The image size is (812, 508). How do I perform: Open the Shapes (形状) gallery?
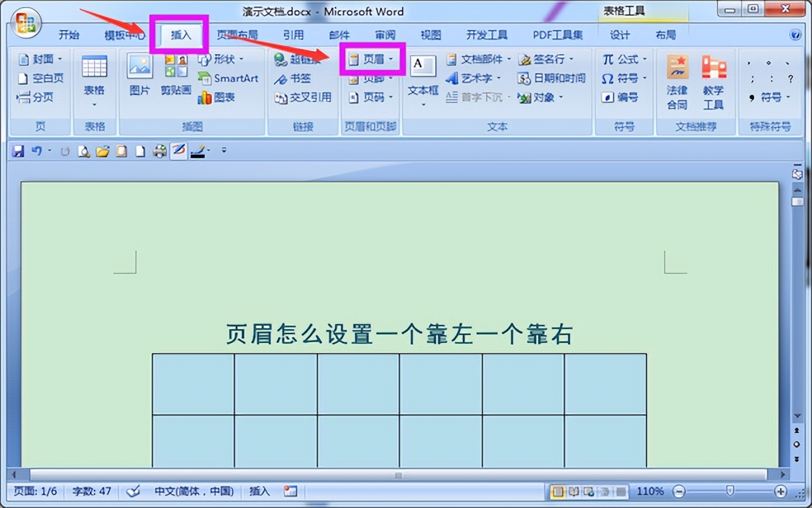click(220, 59)
